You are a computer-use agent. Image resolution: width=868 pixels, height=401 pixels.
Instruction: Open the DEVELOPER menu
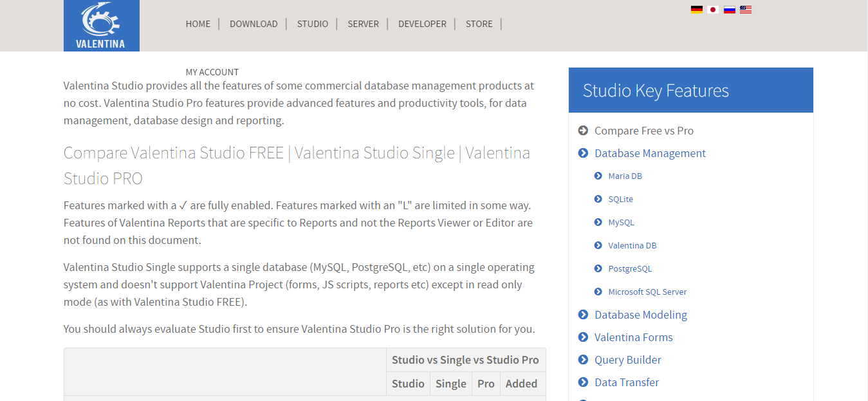422,24
